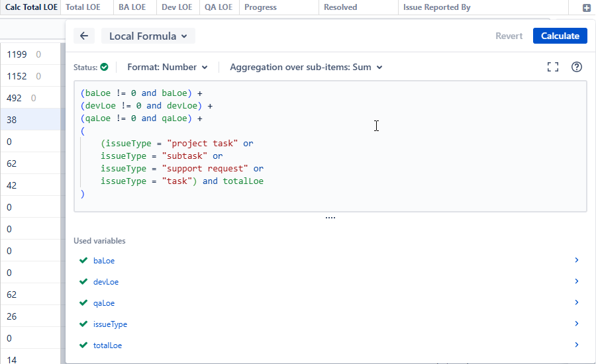Click green checkmark beside totalLoe
The height and width of the screenshot is (364, 596).
(x=83, y=345)
